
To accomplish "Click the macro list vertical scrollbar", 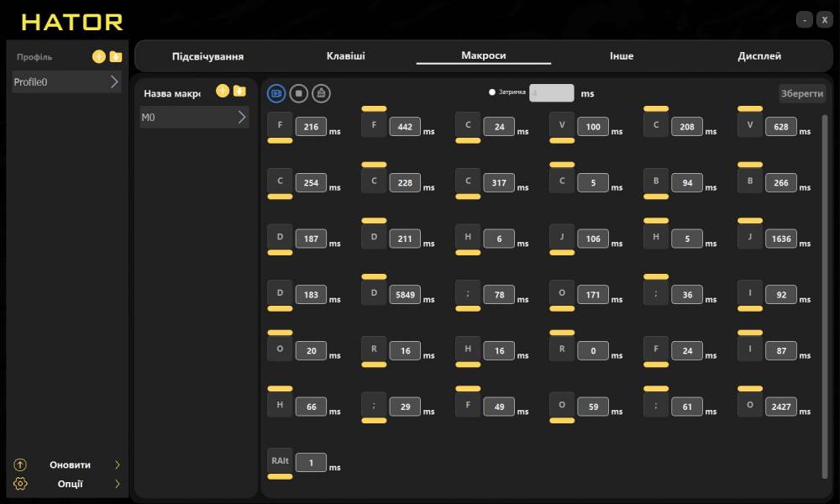I will (824, 294).
